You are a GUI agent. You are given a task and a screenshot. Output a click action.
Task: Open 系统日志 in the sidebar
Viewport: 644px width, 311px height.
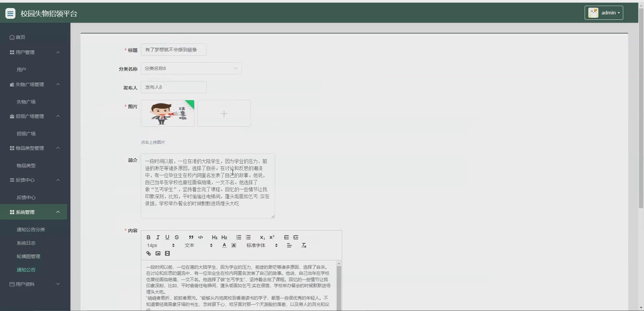pos(26,243)
